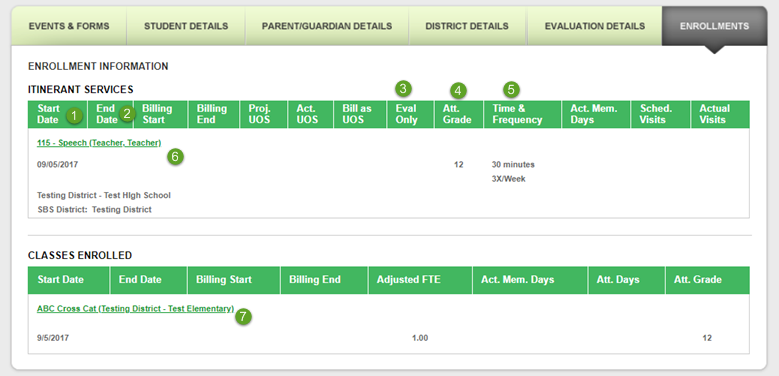Select the speech service grade value 12
The width and height of the screenshot is (779, 376).
click(459, 164)
